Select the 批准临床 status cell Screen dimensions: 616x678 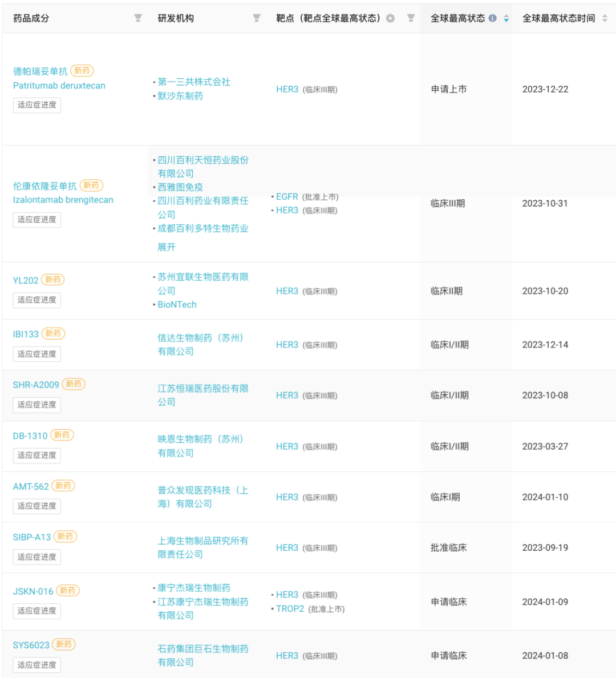(449, 547)
